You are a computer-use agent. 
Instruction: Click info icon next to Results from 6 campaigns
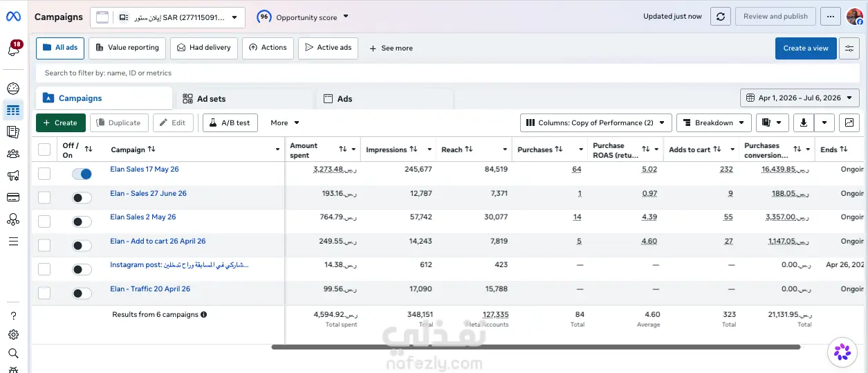(203, 314)
